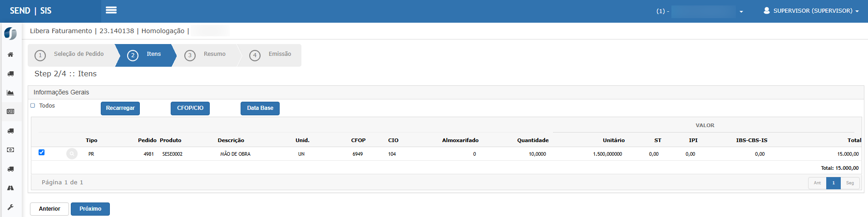The width and height of the screenshot is (868, 217).
Task: Click pedido number 4981 cell
Action: click(x=148, y=154)
